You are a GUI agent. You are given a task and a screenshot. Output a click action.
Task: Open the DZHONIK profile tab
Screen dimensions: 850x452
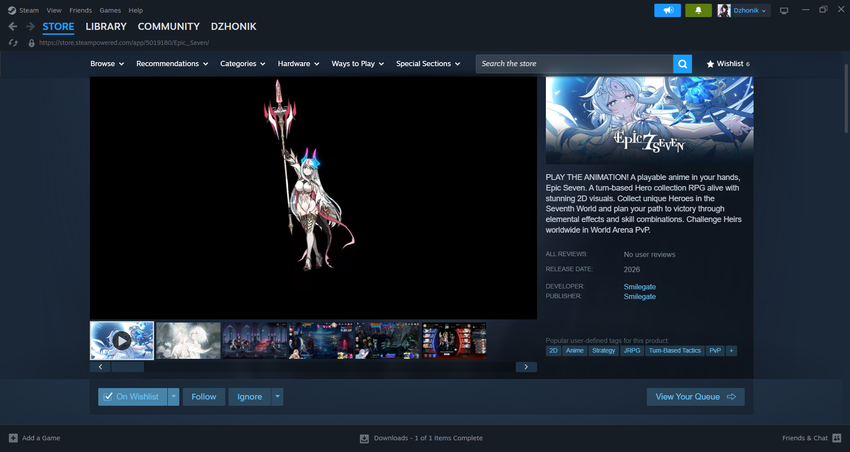[x=233, y=27]
